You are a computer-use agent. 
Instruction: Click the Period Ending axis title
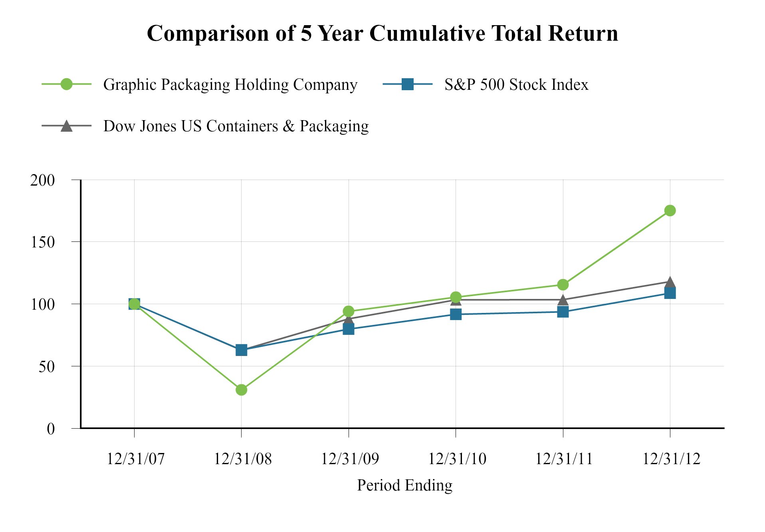(404, 485)
